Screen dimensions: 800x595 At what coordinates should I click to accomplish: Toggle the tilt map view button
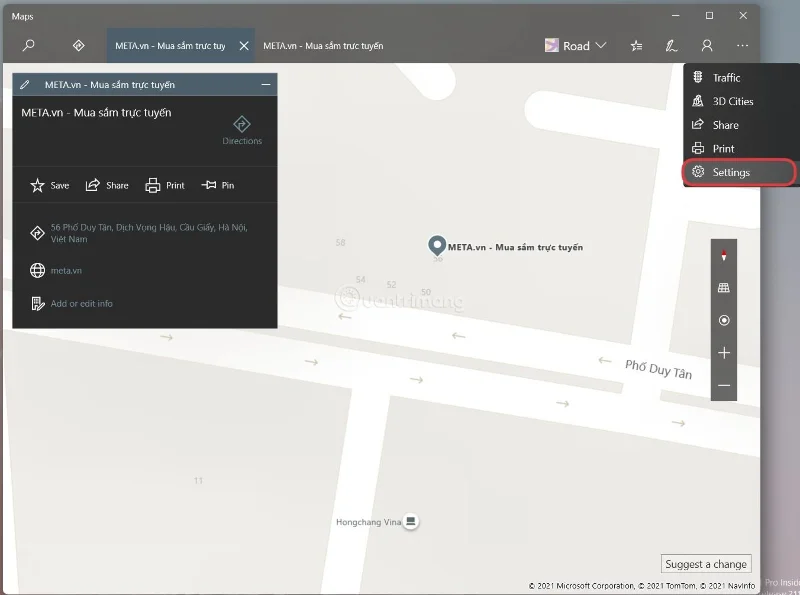click(x=723, y=288)
